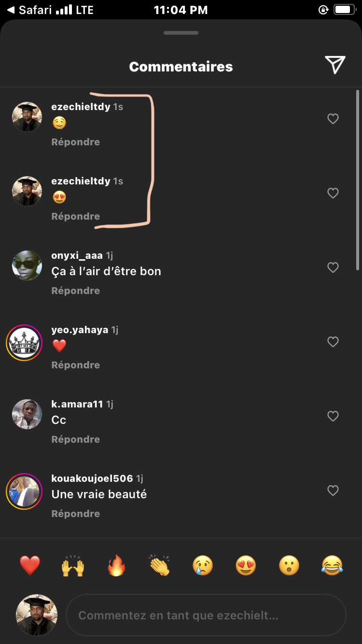Tap the send/share paper plane icon
The width and height of the screenshot is (362, 644).
pyautogui.click(x=334, y=65)
